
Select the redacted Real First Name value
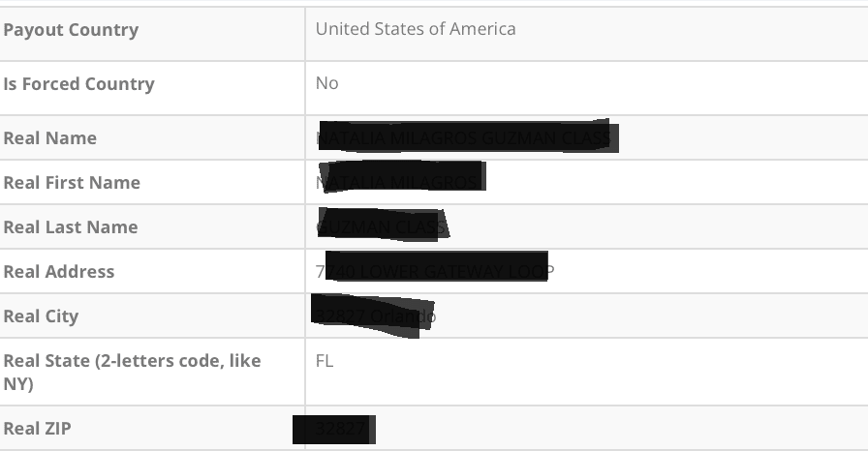[x=399, y=182]
